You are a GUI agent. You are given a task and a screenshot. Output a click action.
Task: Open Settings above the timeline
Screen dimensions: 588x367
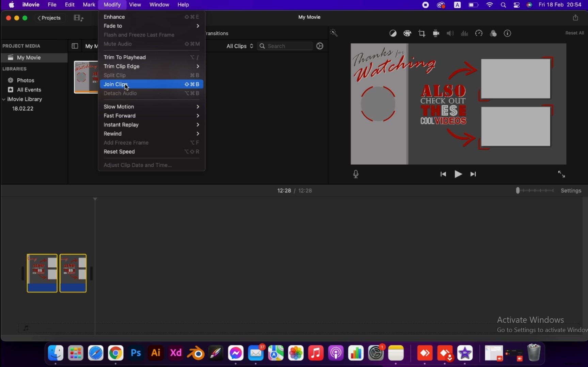pyautogui.click(x=571, y=190)
